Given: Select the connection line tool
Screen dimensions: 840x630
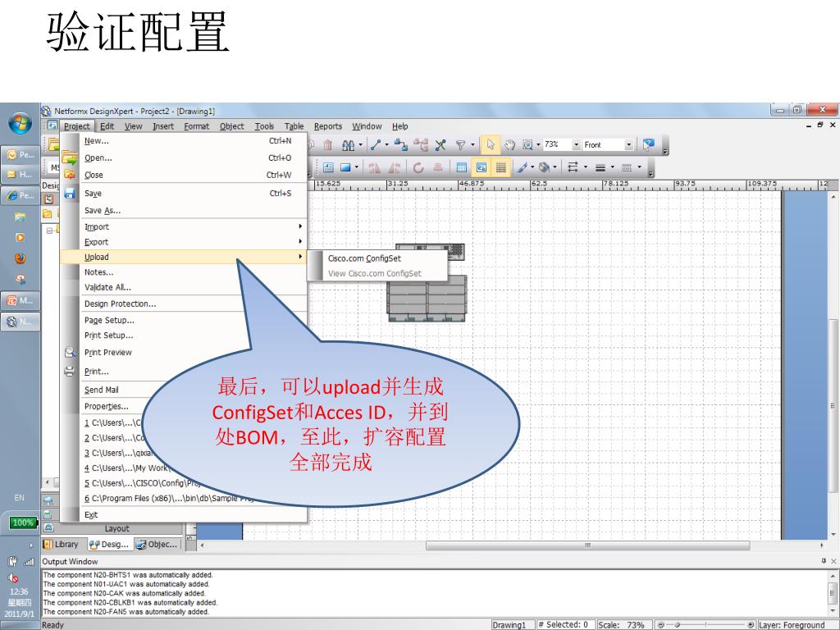Looking at the screenshot, I should [x=376, y=144].
